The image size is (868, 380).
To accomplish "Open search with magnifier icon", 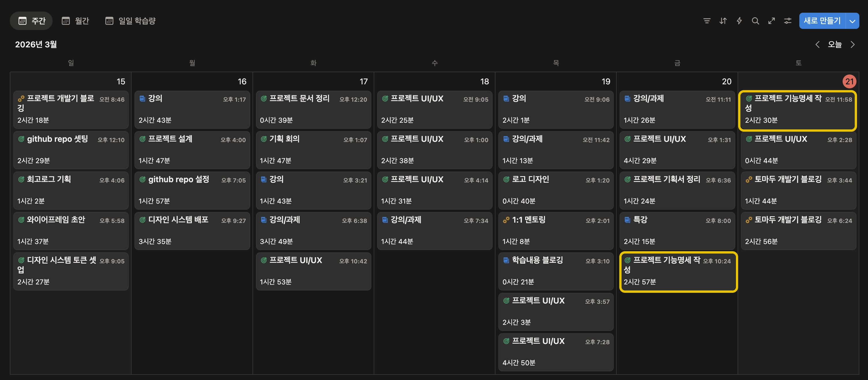I will point(755,21).
